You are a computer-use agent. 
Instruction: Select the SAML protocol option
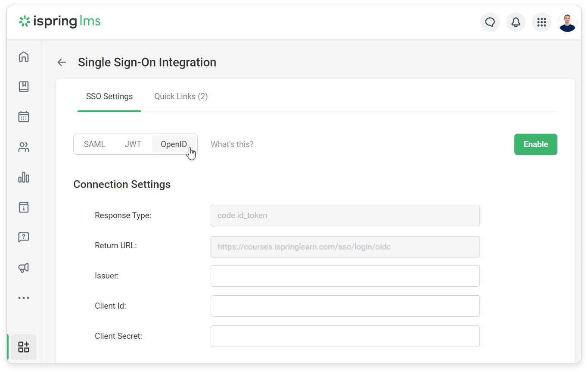click(94, 144)
